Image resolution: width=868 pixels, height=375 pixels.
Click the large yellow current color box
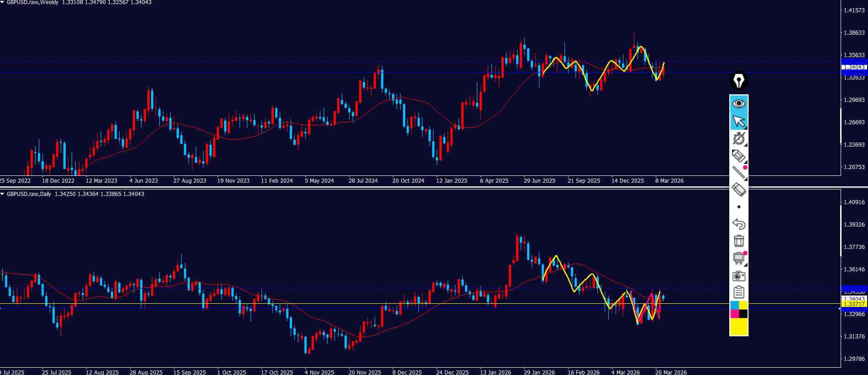coord(739,327)
